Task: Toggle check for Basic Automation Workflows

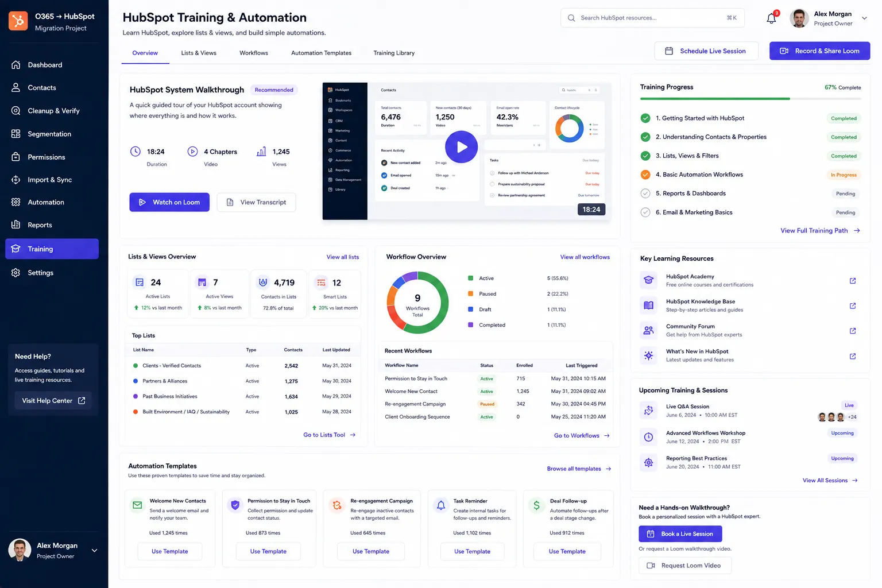Action: pos(645,175)
